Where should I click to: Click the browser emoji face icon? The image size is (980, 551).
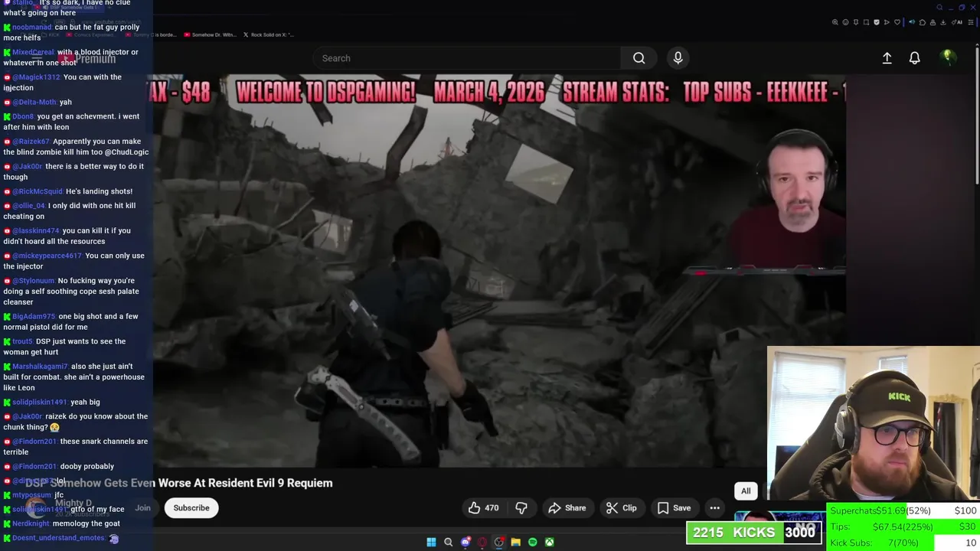pyautogui.click(x=845, y=22)
